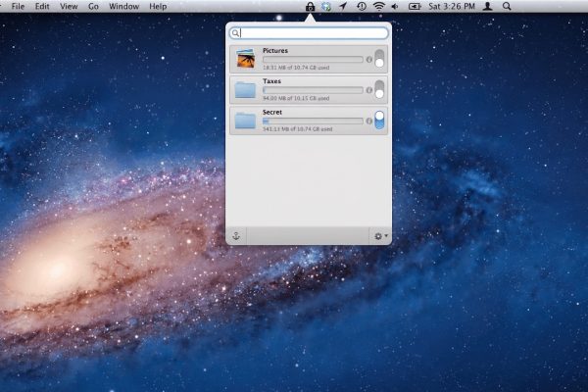Click the anchor icon at panel bottom
588x392 pixels.
236,236
